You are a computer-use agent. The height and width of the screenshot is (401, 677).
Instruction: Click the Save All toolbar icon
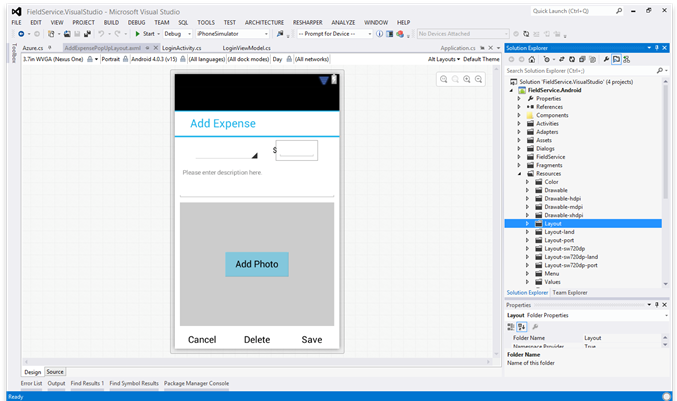click(x=85, y=34)
